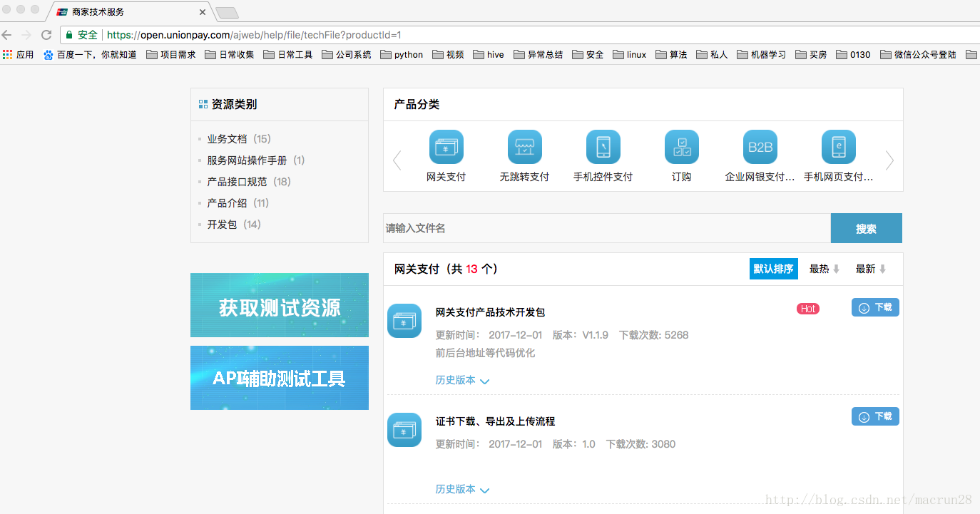The image size is (980, 514).
Task: Select the 手机网页支付 category icon
Action: 839,147
